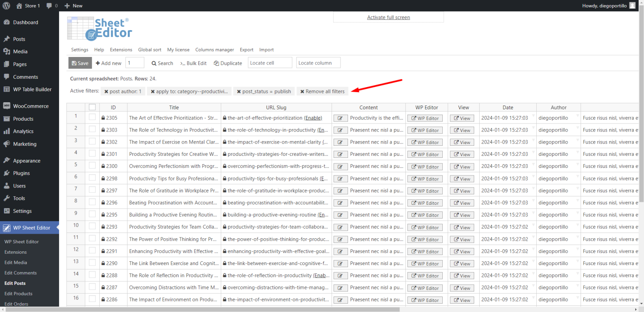Click the Store 1 home icon
Viewport: 644px width, 312px height.
click(x=19, y=6)
